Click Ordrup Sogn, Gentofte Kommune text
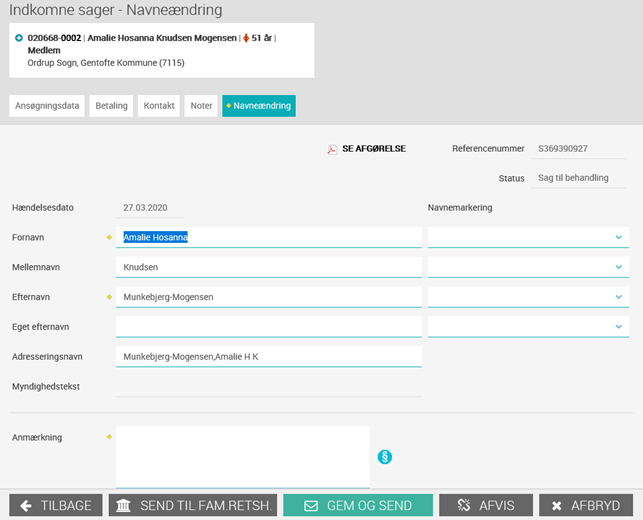The width and height of the screenshot is (643, 520). (x=106, y=63)
